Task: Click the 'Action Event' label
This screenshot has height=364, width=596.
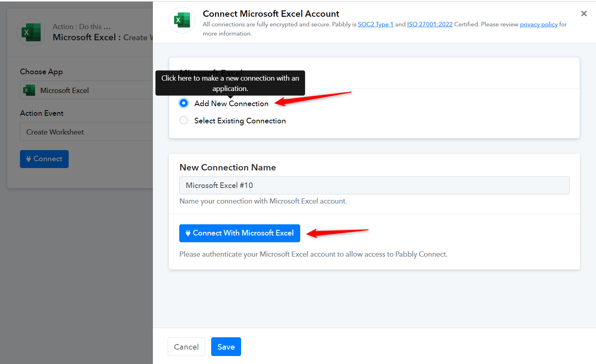Action: click(x=42, y=113)
